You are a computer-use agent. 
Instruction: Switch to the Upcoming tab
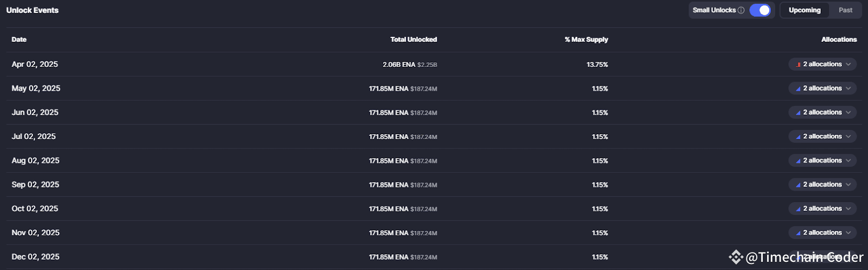(x=805, y=10)
